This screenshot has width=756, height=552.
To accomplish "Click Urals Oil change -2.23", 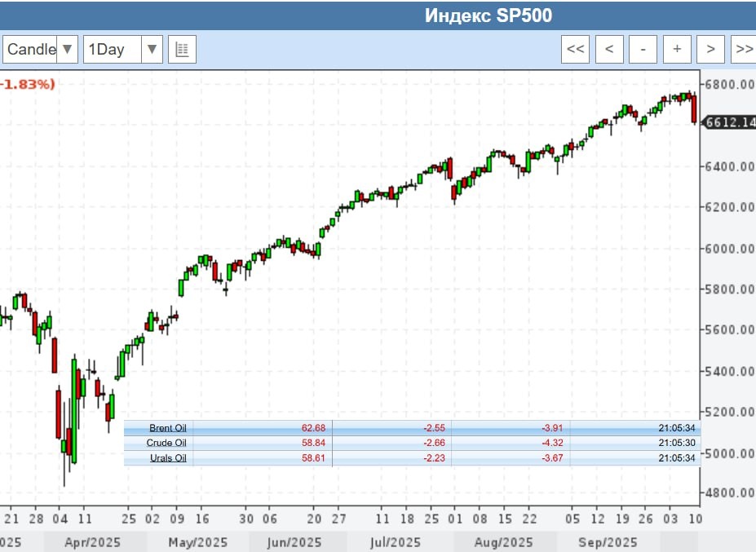I will click(435, 458).
